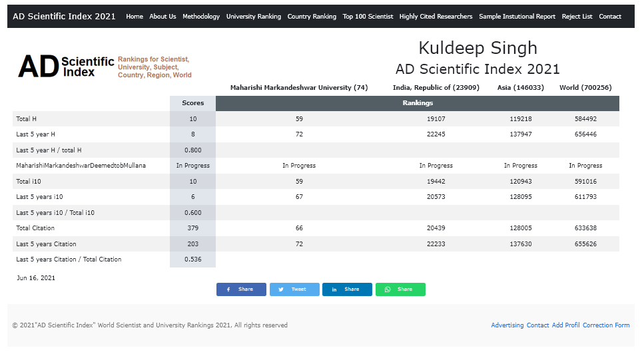Click the World (700256) column heading
The height and width of the screenshot is (352, 644).
coord(585,87)
